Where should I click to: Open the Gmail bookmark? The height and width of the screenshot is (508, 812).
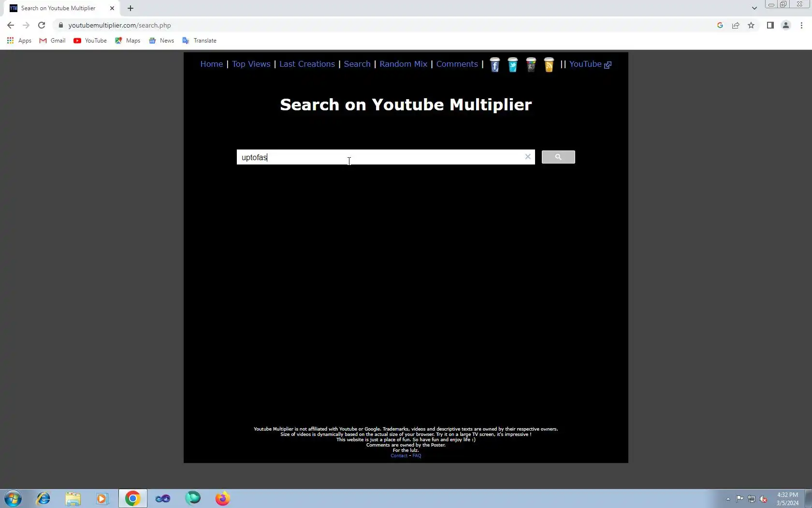coord(52,41)
